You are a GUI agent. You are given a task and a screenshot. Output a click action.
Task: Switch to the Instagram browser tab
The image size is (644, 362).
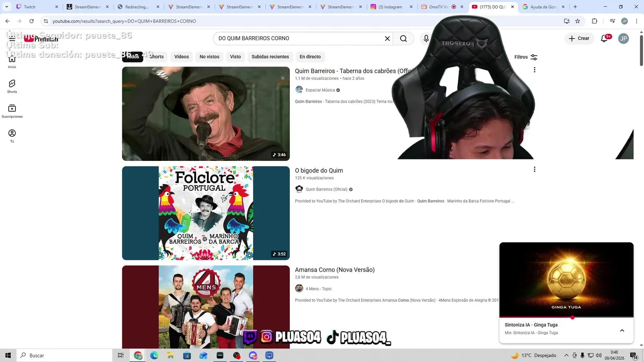coord(390,7)
